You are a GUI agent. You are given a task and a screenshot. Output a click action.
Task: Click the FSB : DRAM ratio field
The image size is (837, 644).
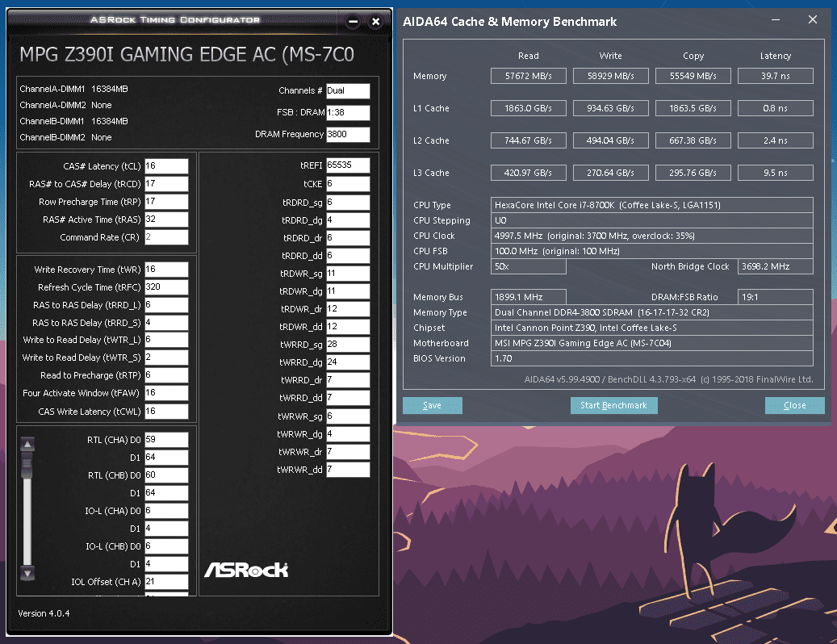(348, 113)
